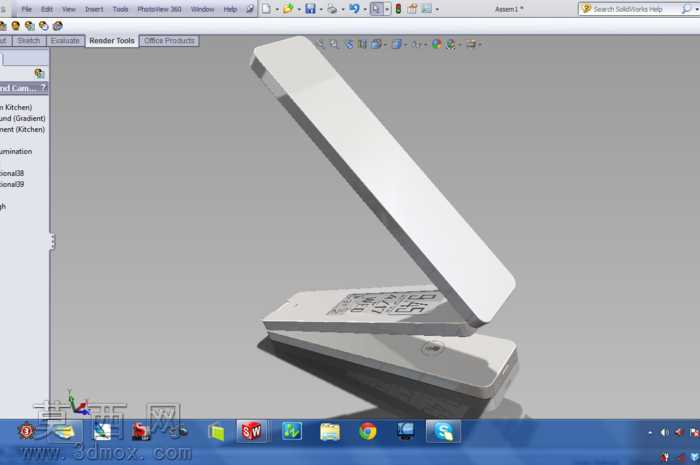Image resolution: width=700 pixels, height=465 pixels.
Task: Expand the Open file dropdown arrow
Action: 299,9
